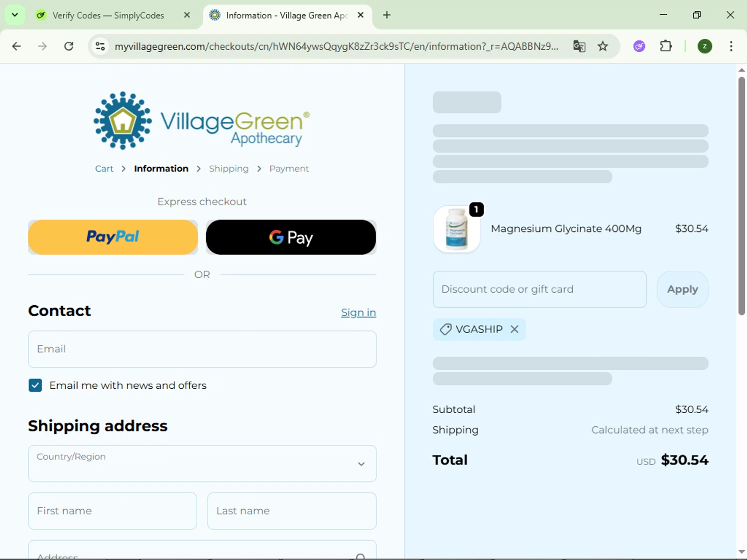Reload the checkout page

coord(69,46)
